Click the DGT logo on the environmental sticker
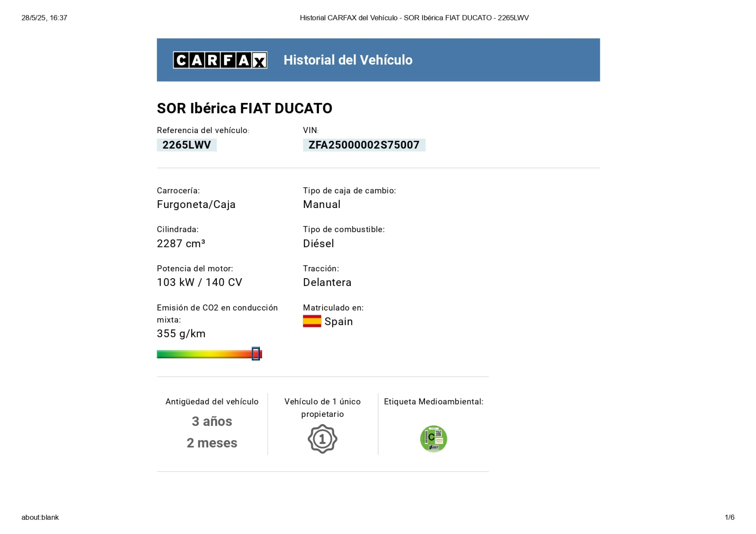 coord(434,448)
